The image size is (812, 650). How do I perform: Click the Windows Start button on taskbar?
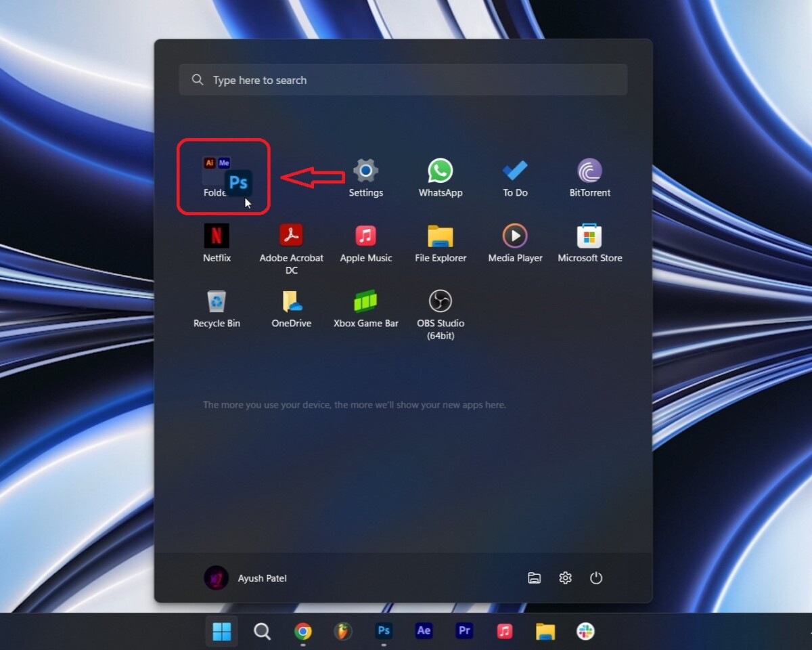(x=222, y=632)
